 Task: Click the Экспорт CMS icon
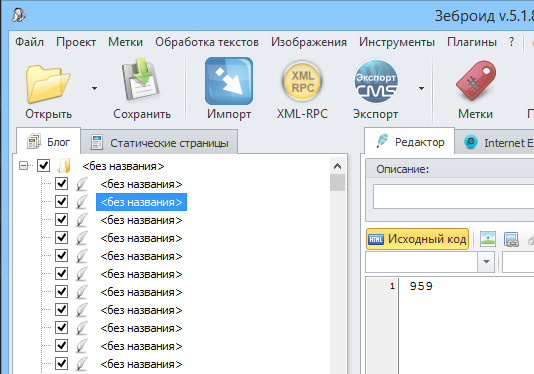376,81
